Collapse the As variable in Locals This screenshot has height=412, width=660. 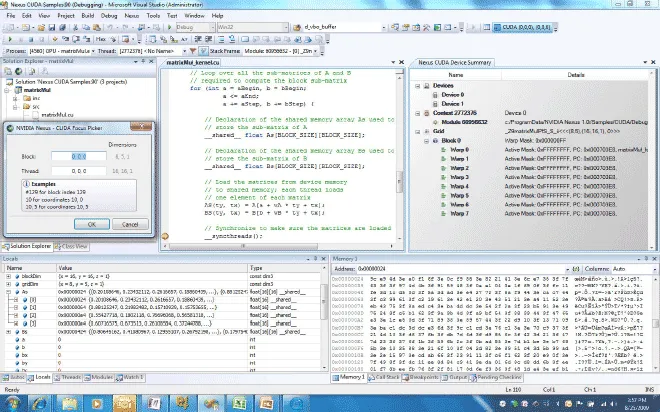click(x=8, y=292)
